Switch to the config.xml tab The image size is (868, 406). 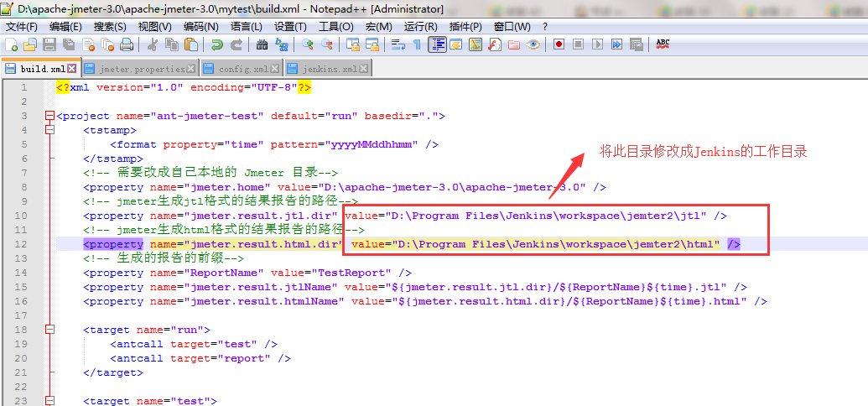pyautogui.click(x=242, y=69)
